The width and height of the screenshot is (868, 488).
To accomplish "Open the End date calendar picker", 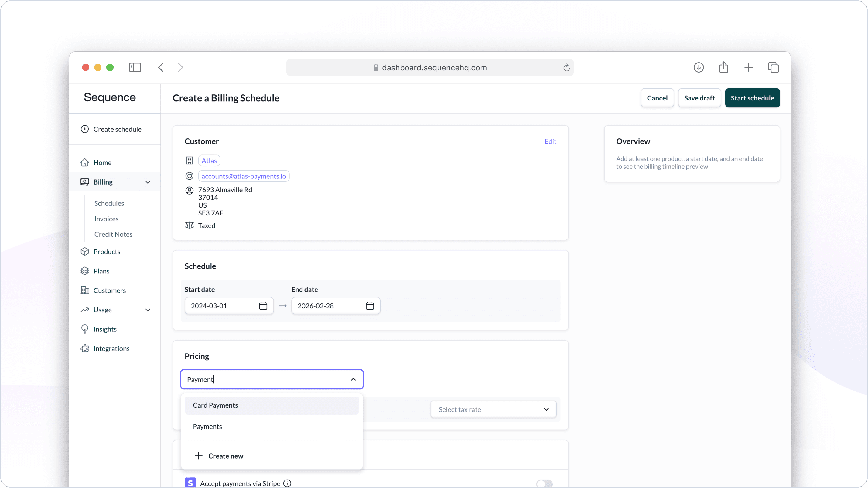I will [x=370, y=306].
